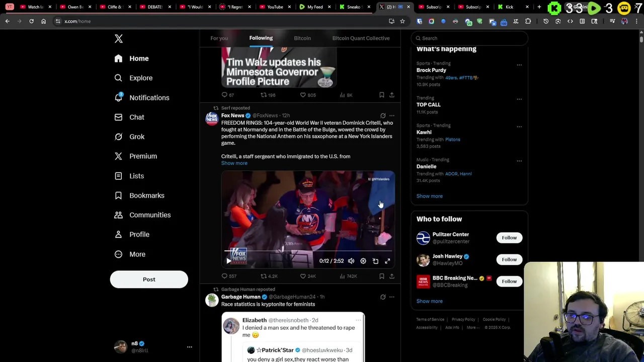Open Notifications in the sidebar

pos(142,98)
